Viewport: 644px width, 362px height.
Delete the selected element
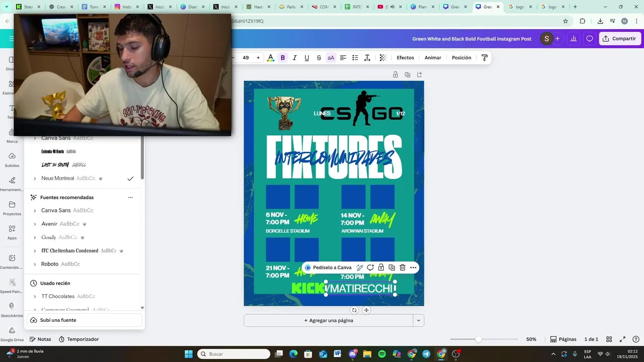pyautogui.click(x=403, y=267)
